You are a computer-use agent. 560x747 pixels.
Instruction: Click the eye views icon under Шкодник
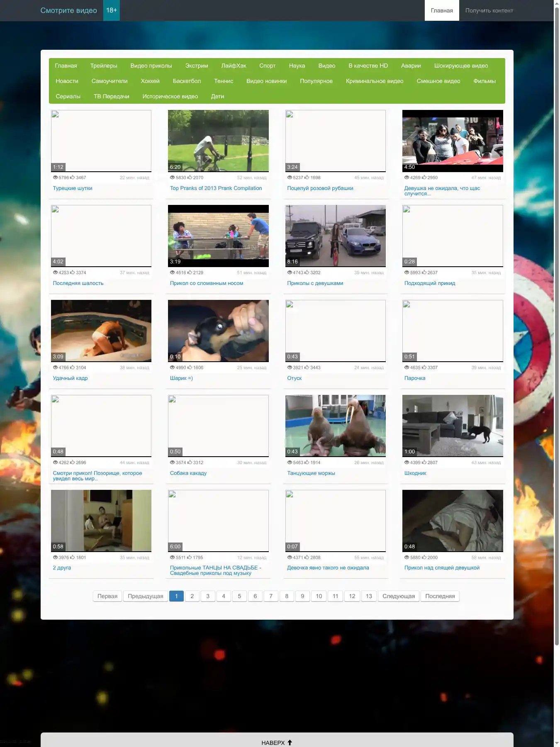(407, 462)
